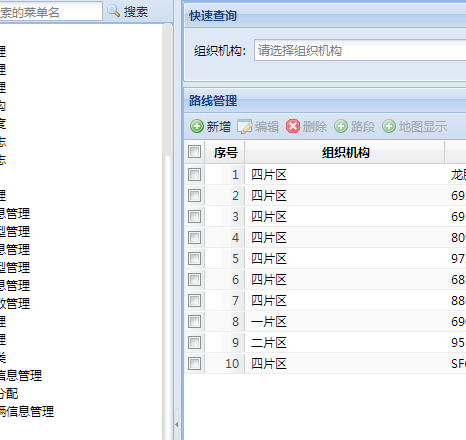Open the 信息管理 menu item
Viewport: 466px width, 440px height.
pyautogui.click(x=21, y=376)
